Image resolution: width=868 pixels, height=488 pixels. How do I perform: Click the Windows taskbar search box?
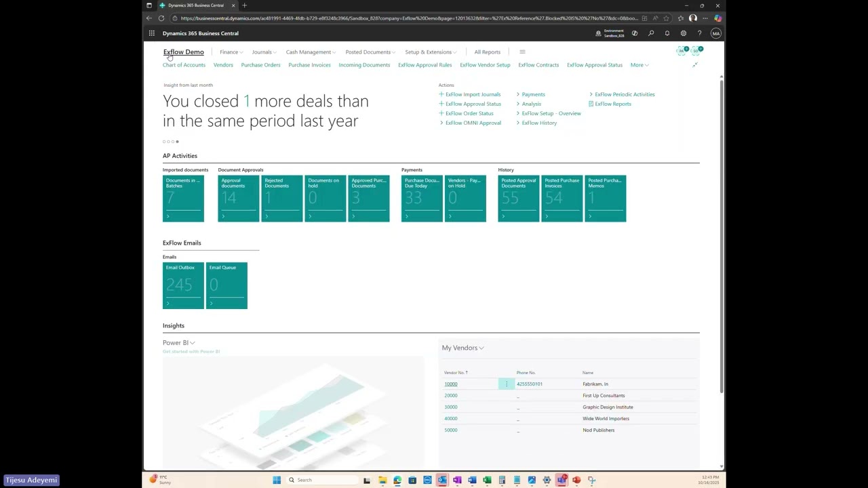(321, 480)
